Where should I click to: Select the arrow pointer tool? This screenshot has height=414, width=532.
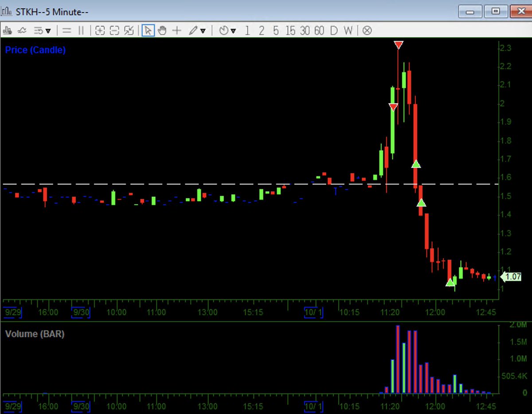pos(148,31)
